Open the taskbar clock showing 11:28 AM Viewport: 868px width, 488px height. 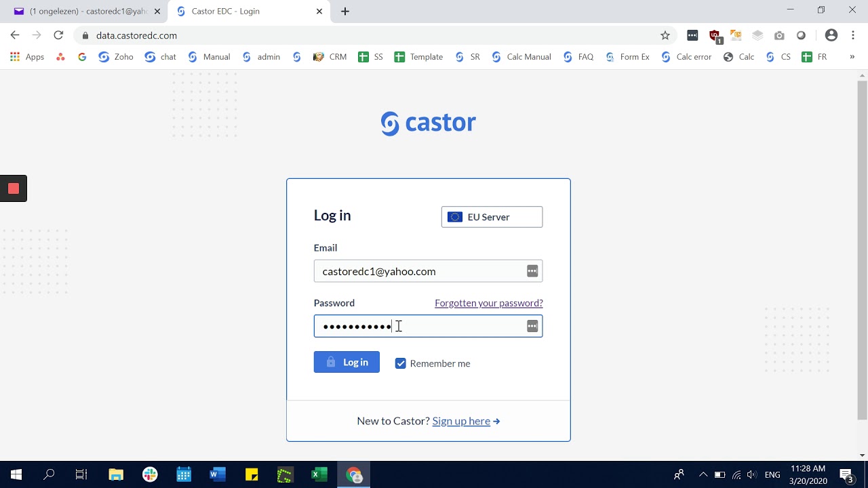808,474
